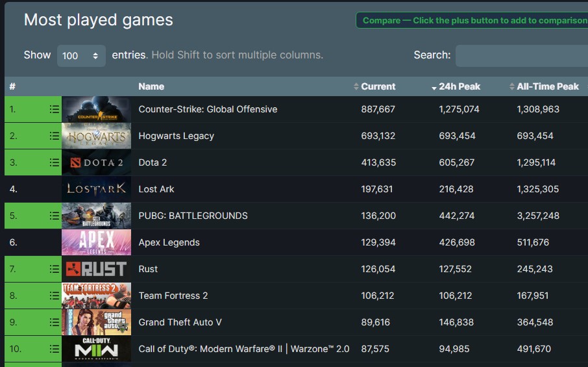This screenshot has width=588, height=367.
Task: Click 24h peak value 426,698
Action: [457, 242]
